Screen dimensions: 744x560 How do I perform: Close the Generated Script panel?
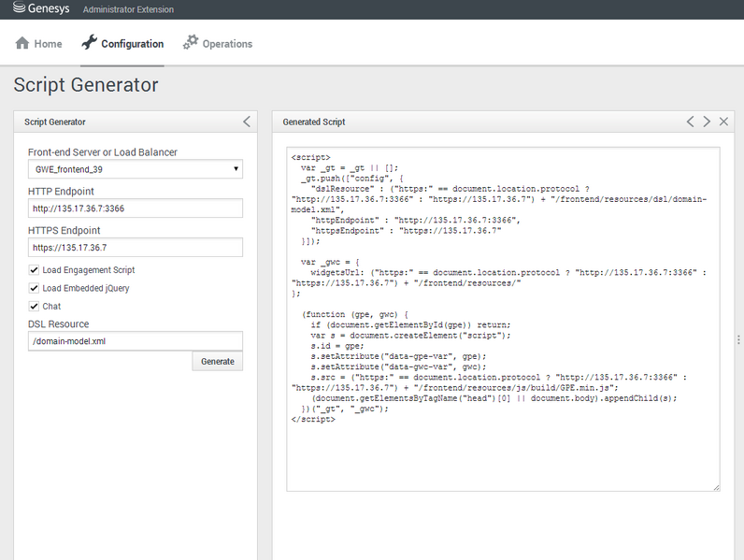coord(723,122)
